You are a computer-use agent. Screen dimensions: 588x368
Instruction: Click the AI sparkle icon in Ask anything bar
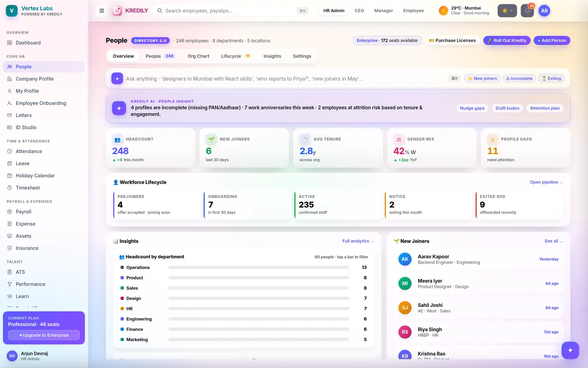pyautogui.click(x=117, y=78)
